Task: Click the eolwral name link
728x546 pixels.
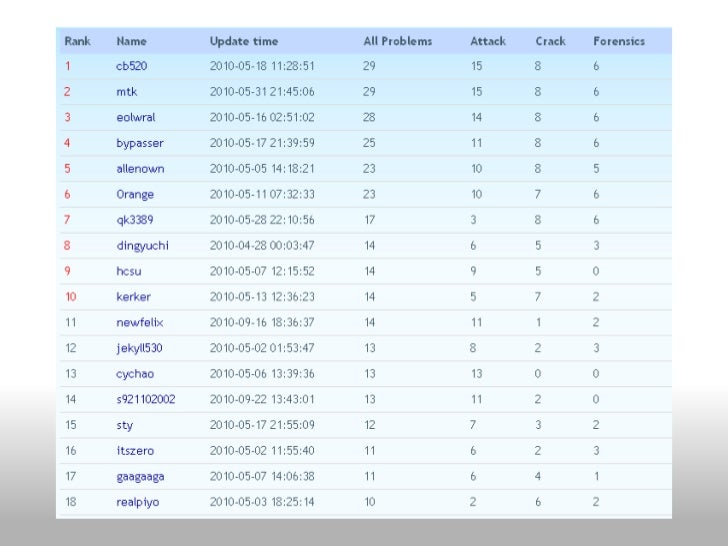Action: [136, 117]
